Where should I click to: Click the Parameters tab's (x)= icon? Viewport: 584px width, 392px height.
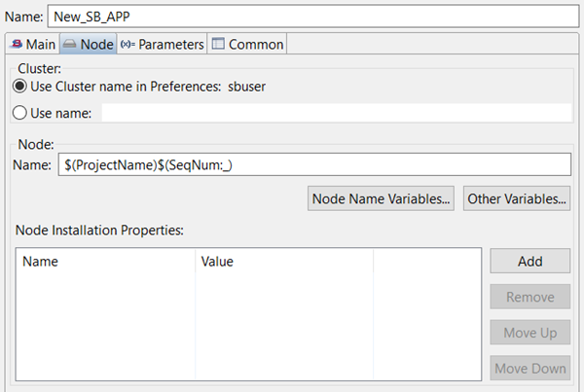(x=128, y=45)
